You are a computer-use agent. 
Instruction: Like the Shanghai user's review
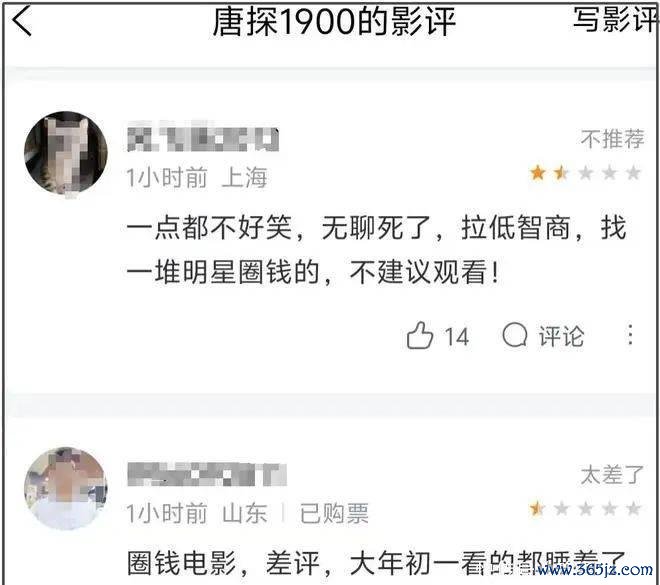click(420, 335)
